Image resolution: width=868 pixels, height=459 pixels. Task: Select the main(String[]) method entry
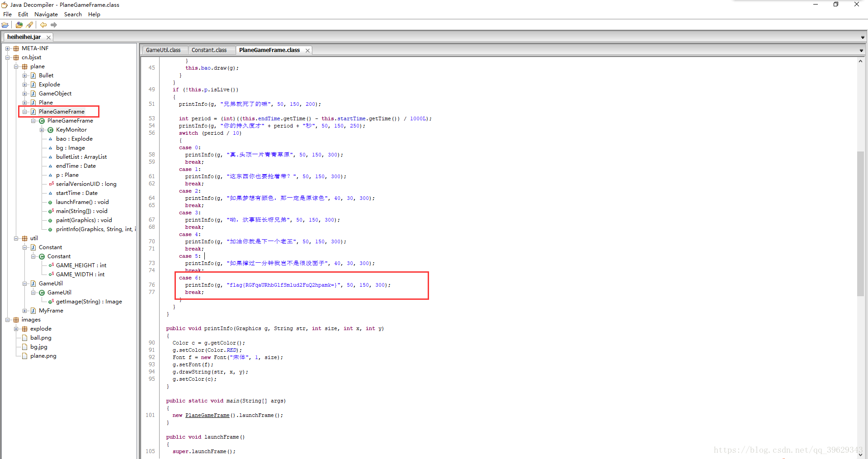click(82, 211)
